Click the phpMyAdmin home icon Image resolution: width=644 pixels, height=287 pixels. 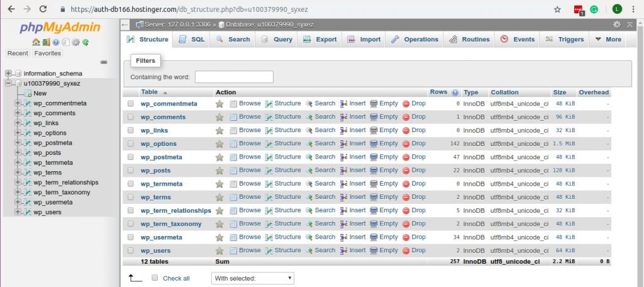[x=36, y=42]
